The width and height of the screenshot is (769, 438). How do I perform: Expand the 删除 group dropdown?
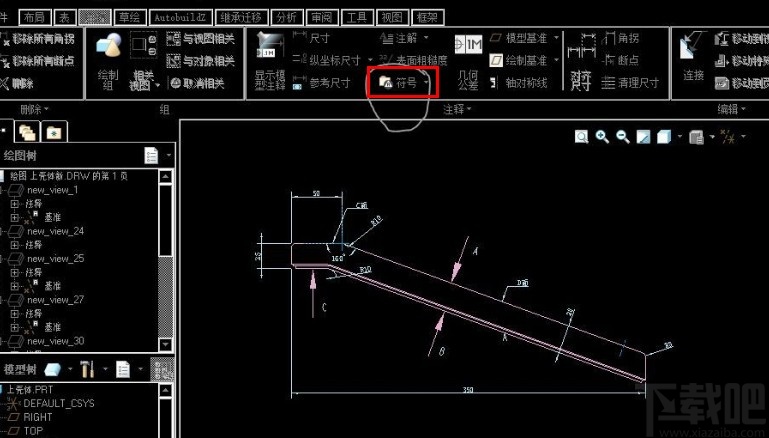(x=34, y=109)
